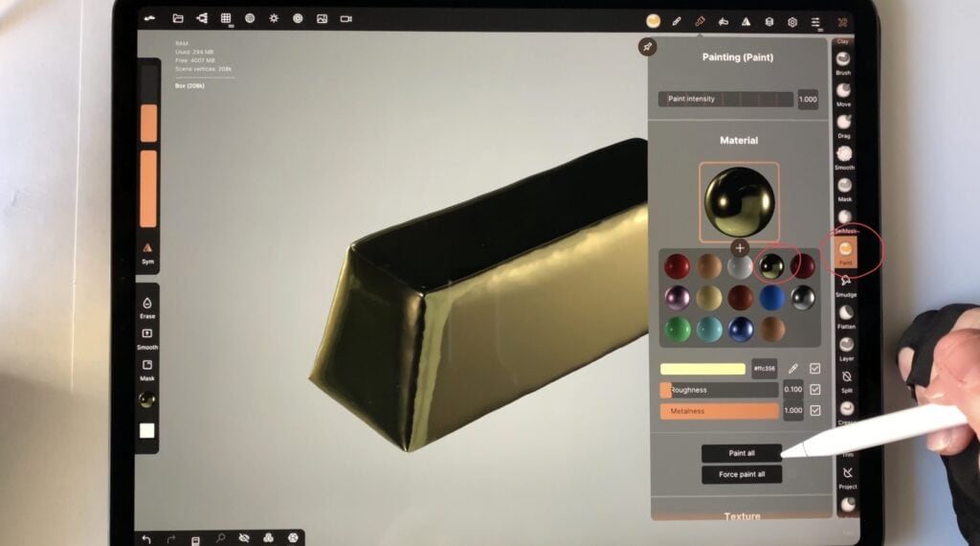The width and height of the screenshot is (980, 546).
Task: Adjust the Paint intensity slider
Action: point(725,99)
